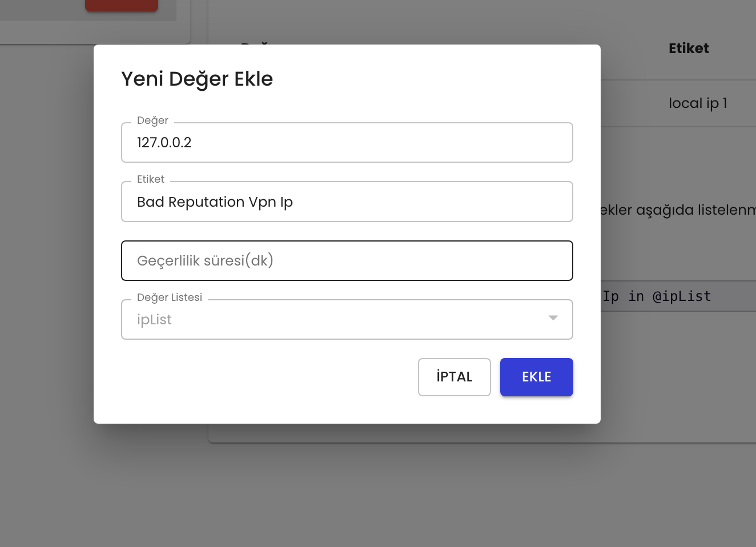This screenshot has width=756, height=547.
Task: Click the Etiket column header in background table
Action: tap(689, 49)
